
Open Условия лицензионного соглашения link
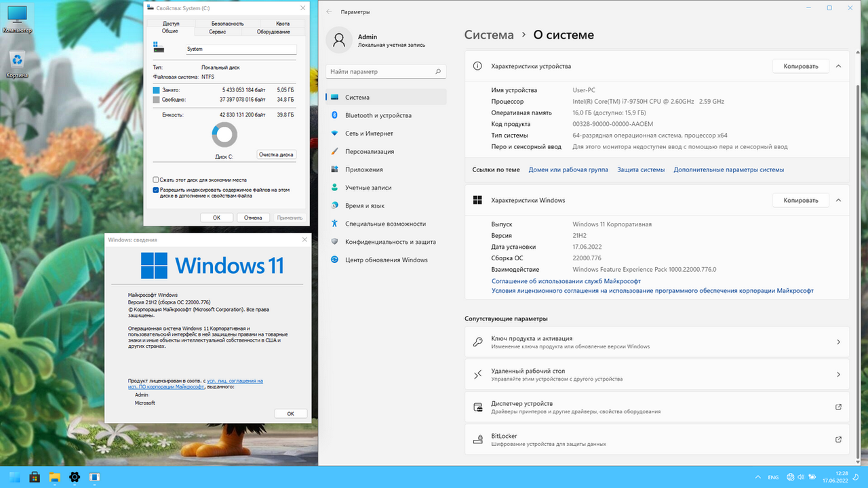coord(652,291)
